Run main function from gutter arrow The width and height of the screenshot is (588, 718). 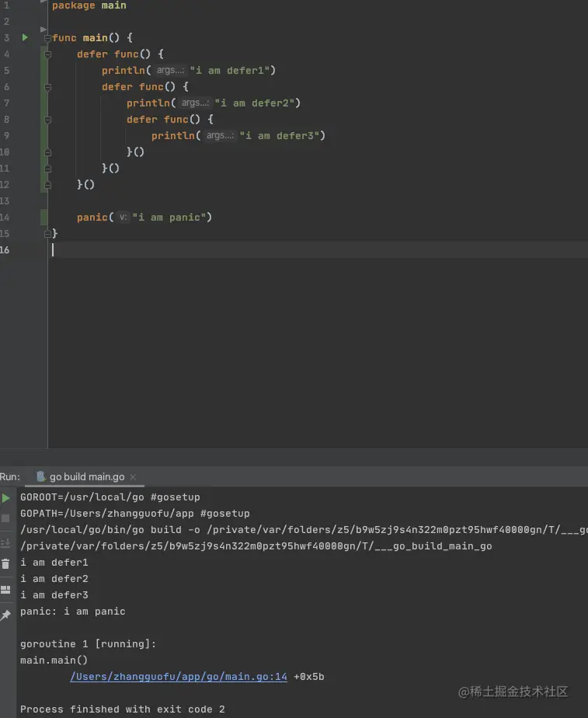[x=25, y=37]
